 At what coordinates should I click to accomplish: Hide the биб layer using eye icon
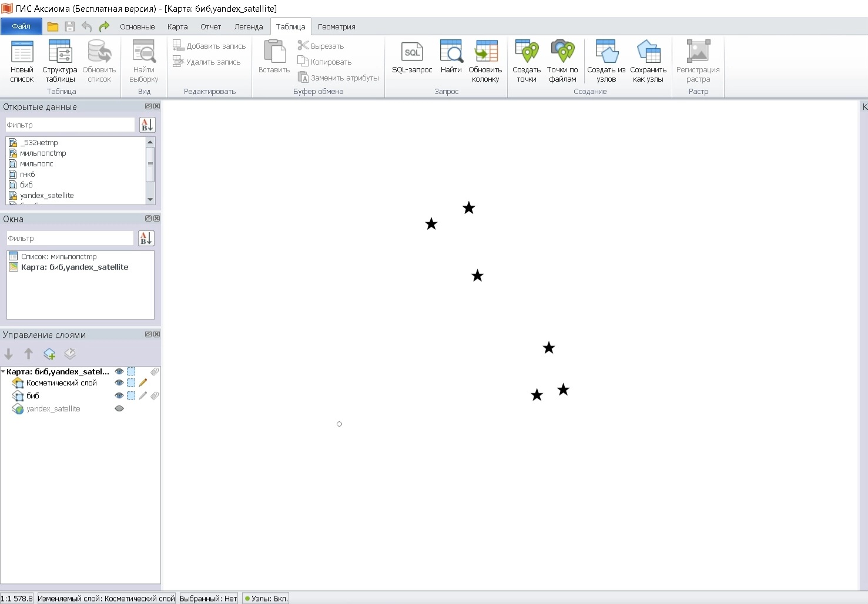tap(119, 396)
